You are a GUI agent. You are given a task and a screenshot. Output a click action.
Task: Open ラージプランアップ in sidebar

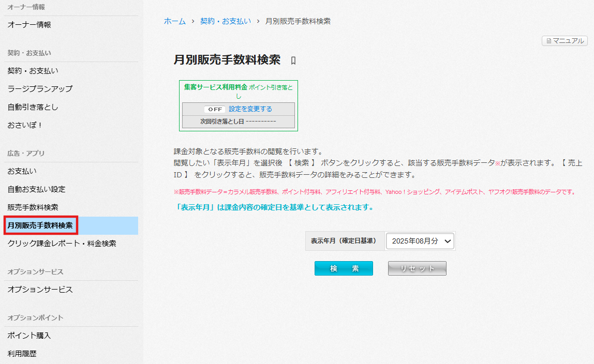point(40,89)
